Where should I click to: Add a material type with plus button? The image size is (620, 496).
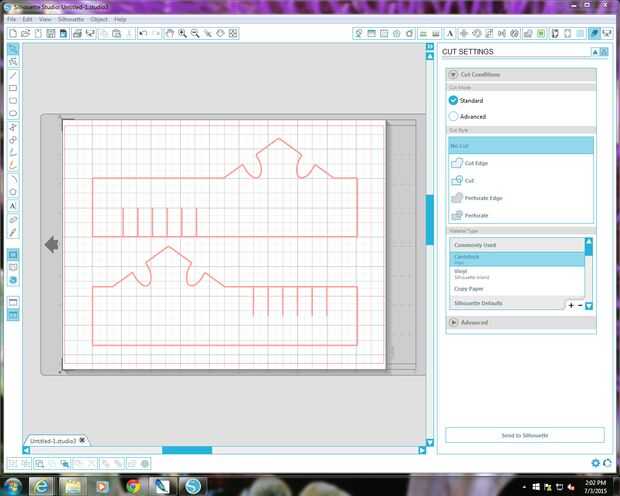point(571,305)
